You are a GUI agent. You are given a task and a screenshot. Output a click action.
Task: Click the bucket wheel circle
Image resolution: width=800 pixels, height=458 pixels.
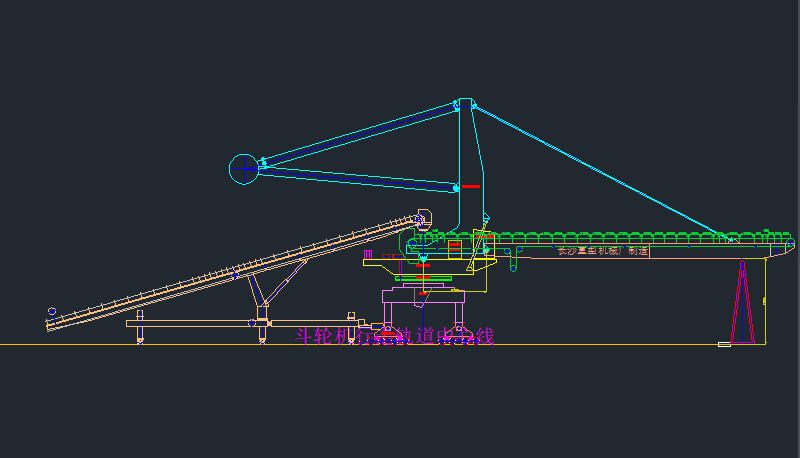pyautogui.click(x=244, y=169)
